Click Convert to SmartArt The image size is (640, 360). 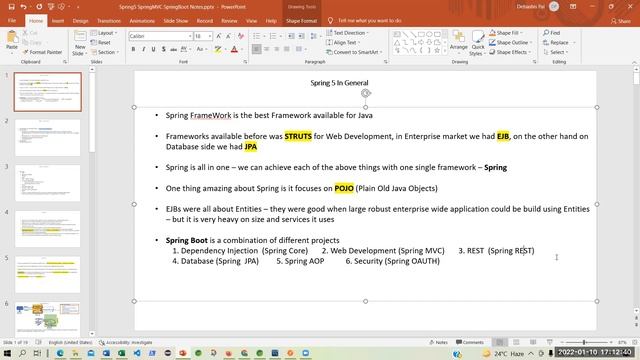tap(354, 52)
